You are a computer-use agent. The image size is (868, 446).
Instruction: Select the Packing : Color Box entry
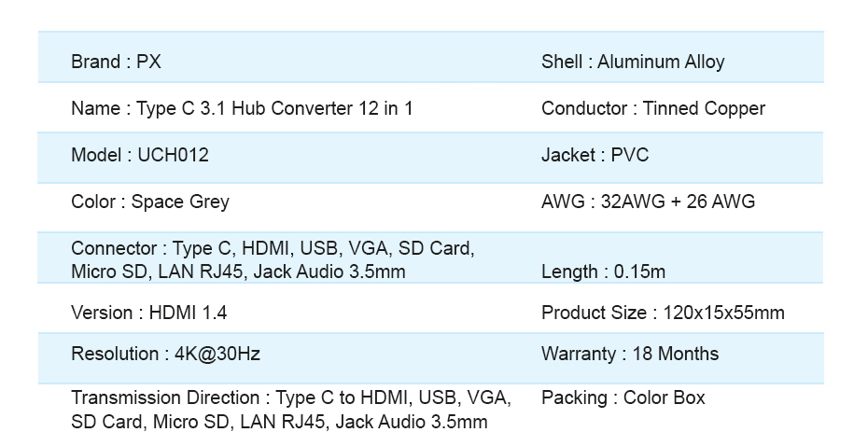tap(623, 397)
